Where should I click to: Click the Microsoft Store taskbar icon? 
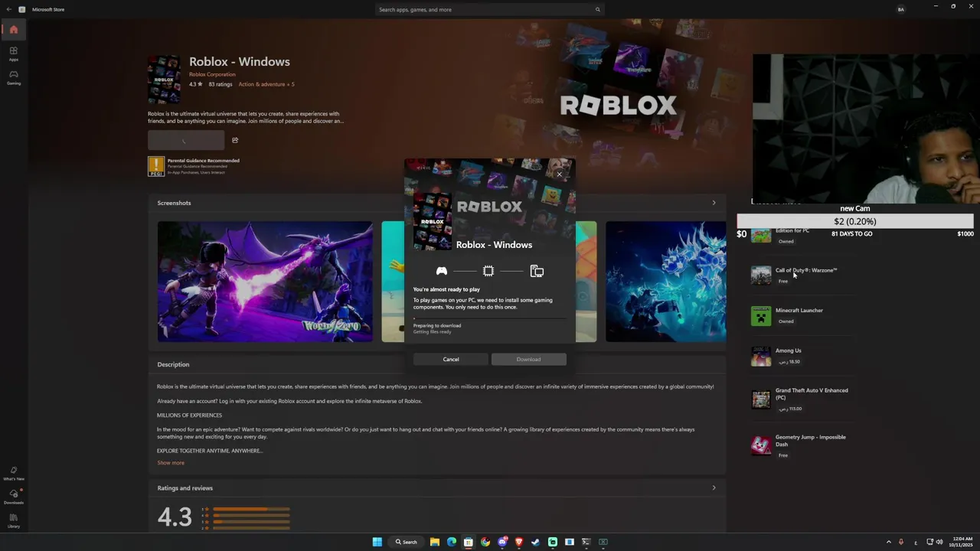click(x=468, y=542)
